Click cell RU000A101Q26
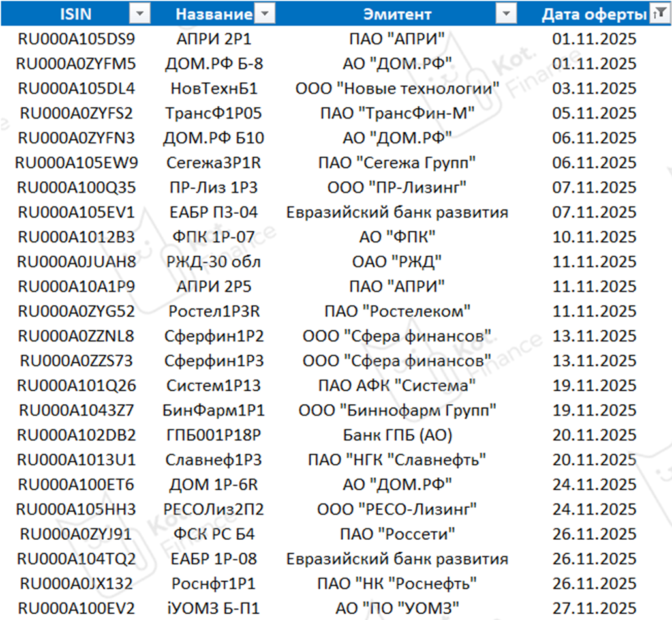This screenshot has height=620, width=672. click(x=76, y=386)
